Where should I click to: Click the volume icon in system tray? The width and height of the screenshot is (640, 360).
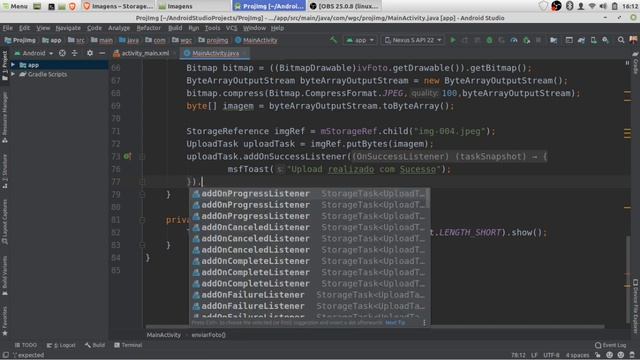pos(603,6)
